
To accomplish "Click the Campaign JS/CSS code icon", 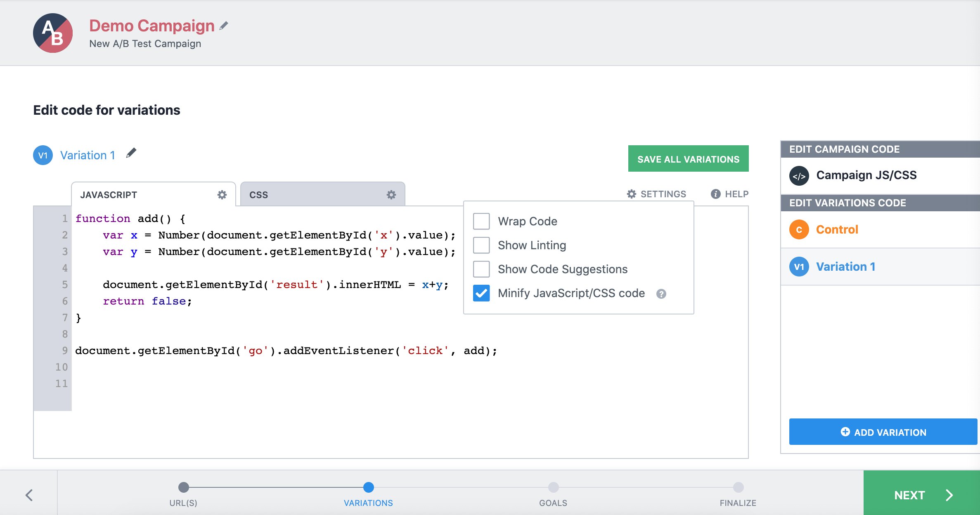I will pos(799,176).
